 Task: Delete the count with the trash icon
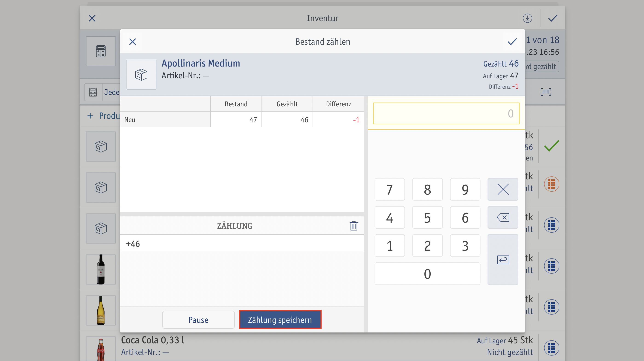click(354, 226)
